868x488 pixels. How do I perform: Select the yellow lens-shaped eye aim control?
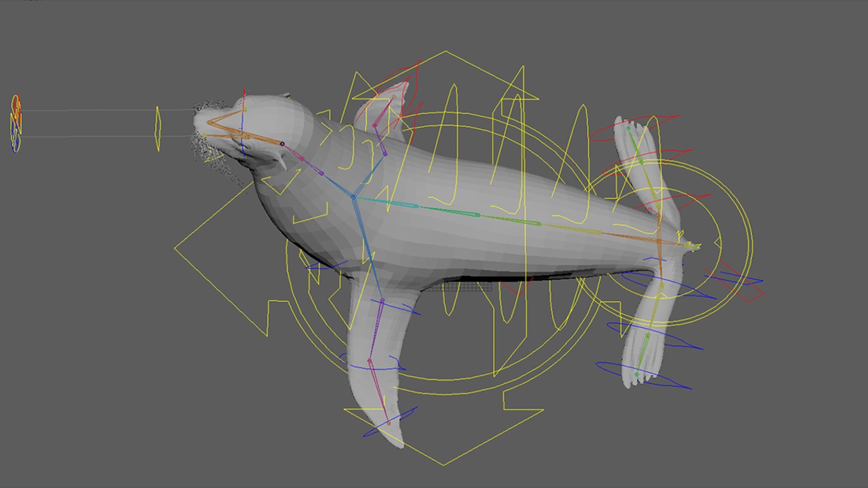pos(158,129)
